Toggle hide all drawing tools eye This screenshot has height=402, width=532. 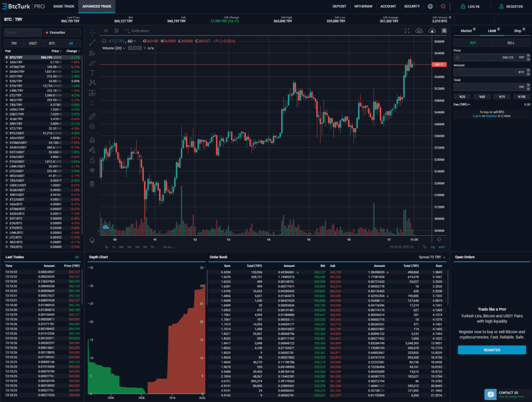tap(92, 170)
